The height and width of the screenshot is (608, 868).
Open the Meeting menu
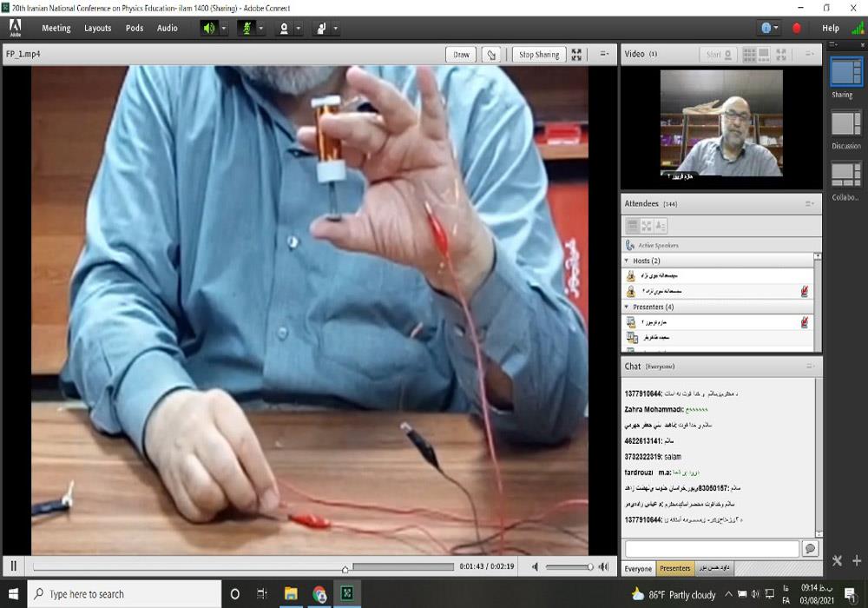click(56, 28)
